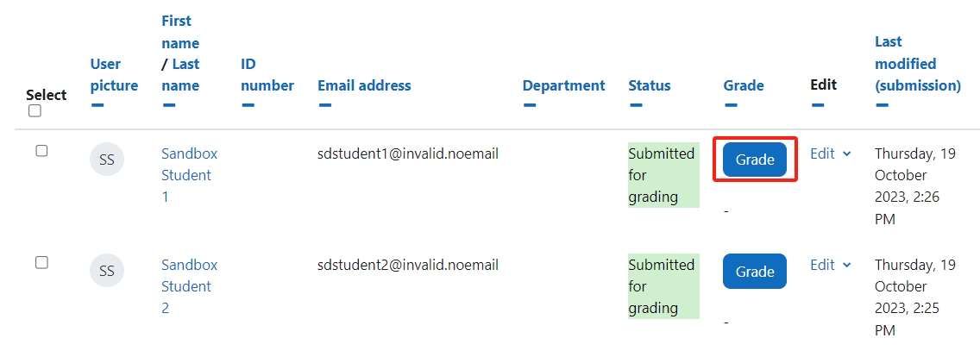Screen dimensions: 980x357
Task: Tick the Select all checkbox in header
Action: (35, 110)
